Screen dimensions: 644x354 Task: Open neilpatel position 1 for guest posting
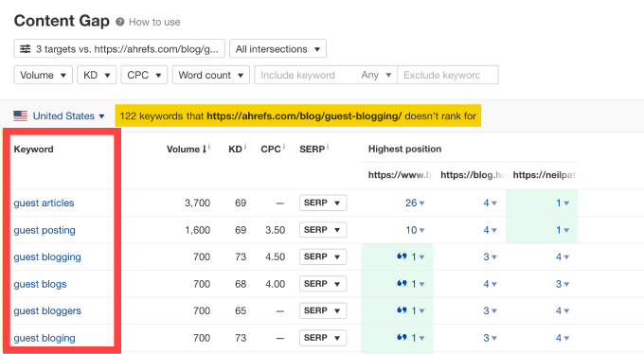click(x=563, y=230)
